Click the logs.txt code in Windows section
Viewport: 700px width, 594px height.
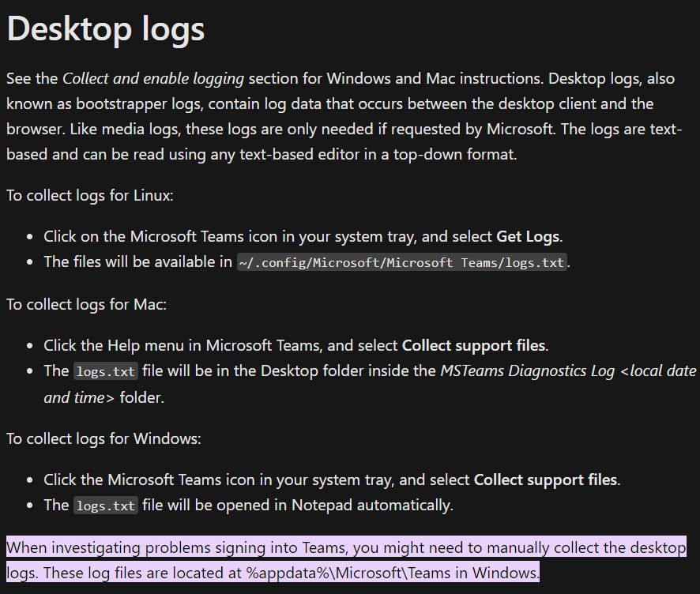pyautogui.click(x=106, y=506)
